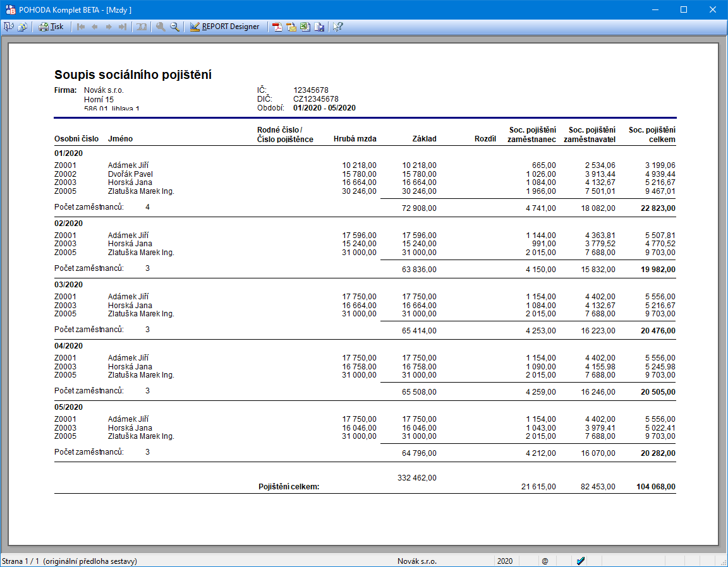This screenshot has height=567, width=728.
Task: Click the blue checkmark status bar icon
Action: (580, 561)
